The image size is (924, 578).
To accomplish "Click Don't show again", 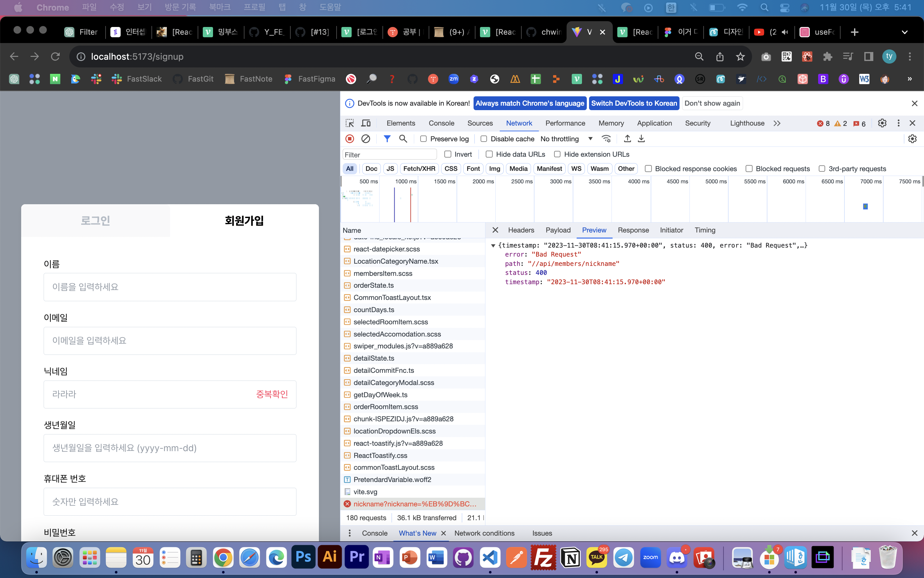I will (x=712, y=103).
